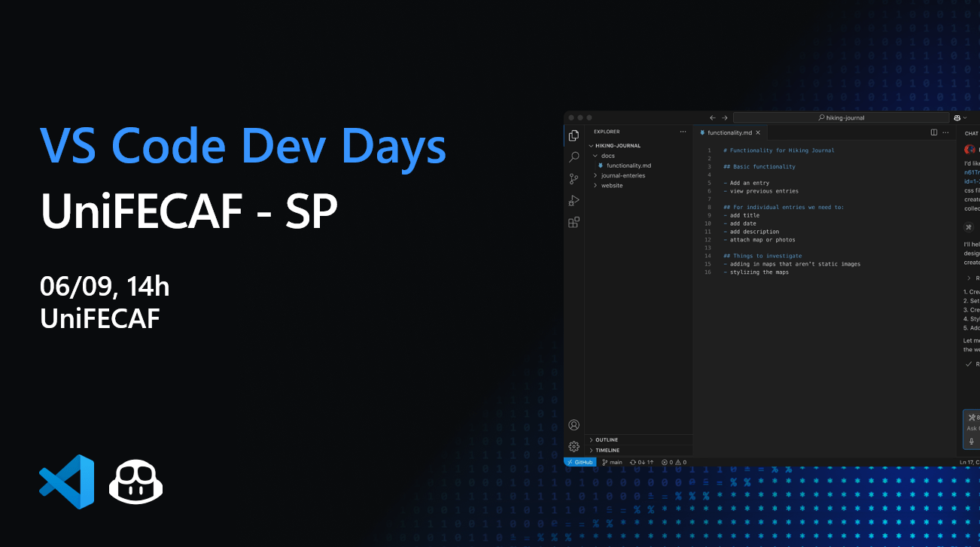Click the 'Functionality for Hiking Journal' heading line

[x=779, y=150]
